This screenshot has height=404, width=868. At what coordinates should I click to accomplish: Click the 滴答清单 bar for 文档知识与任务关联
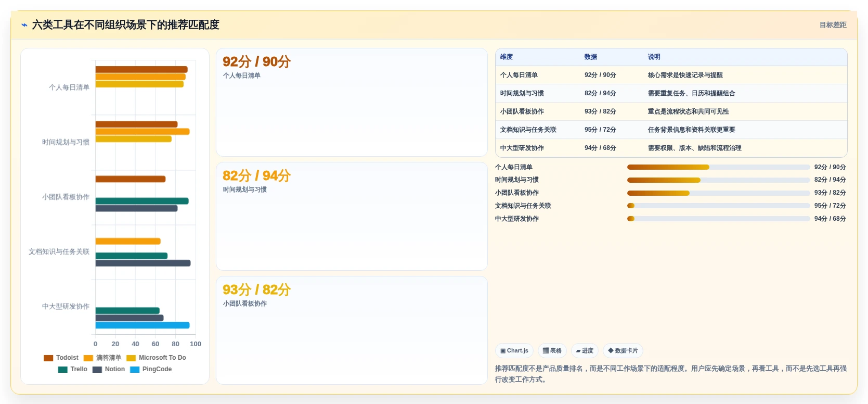(x=128, y=241)
